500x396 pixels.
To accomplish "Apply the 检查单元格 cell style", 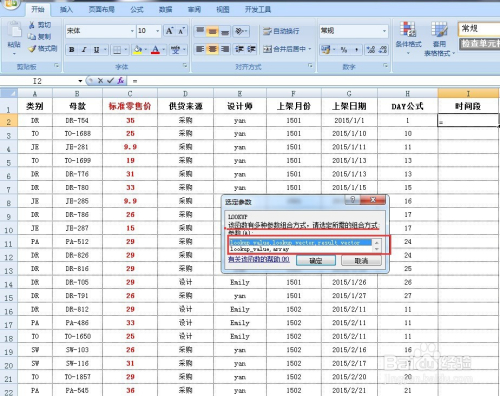I will coord(479,44).
